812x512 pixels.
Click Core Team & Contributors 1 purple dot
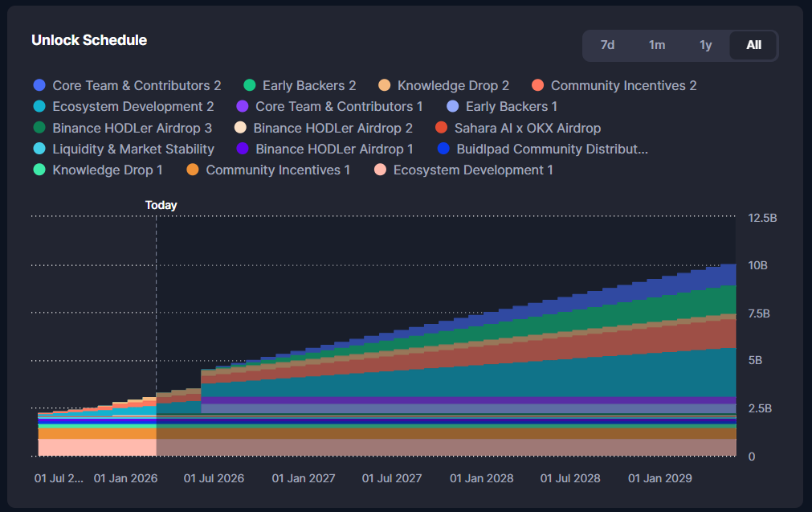[x=243, y=107]
